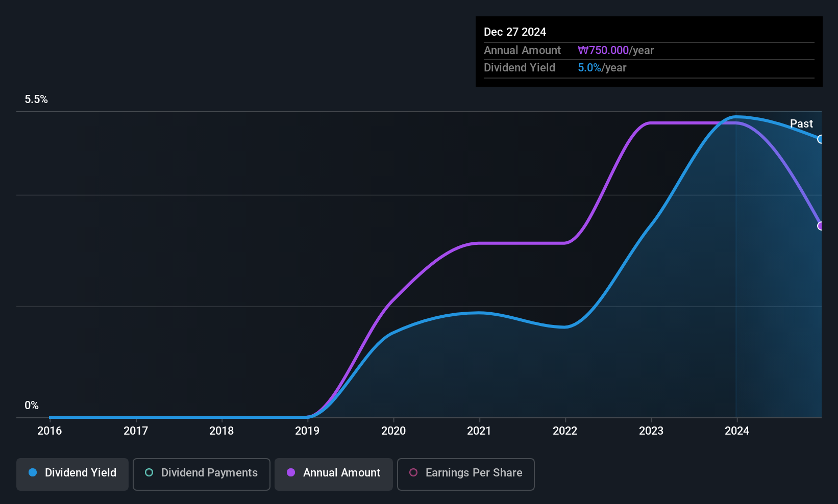Click the teal Dividend Payments circle icon
This screenshot has width=838, height=504.
[x=149, y=472]
